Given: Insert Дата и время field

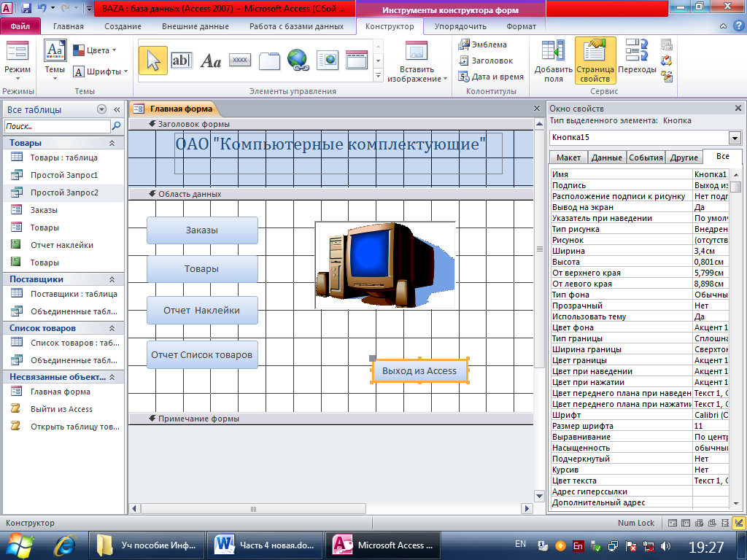Looking at the screenshot, I should (x=491, y=76).
